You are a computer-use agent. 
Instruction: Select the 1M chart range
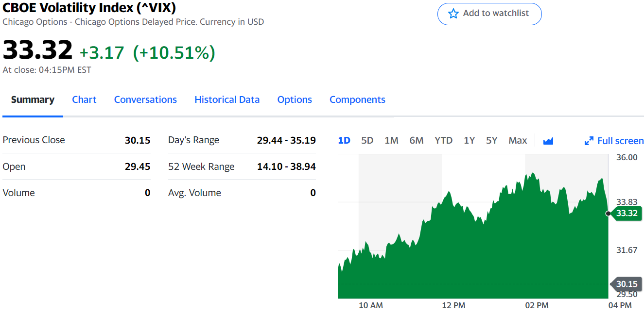[x=391, y=140]
